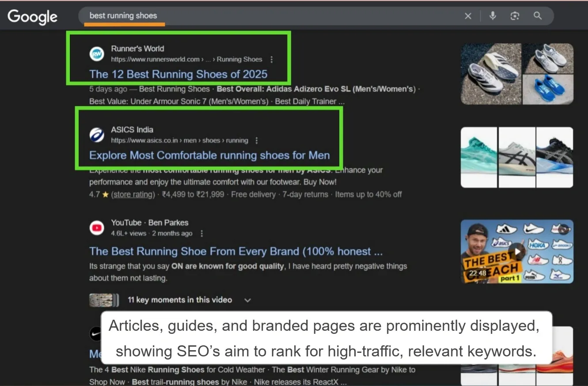Open more options for Runner's World result
This screenshot has width=588, height=386.
(x=272, y=59)
